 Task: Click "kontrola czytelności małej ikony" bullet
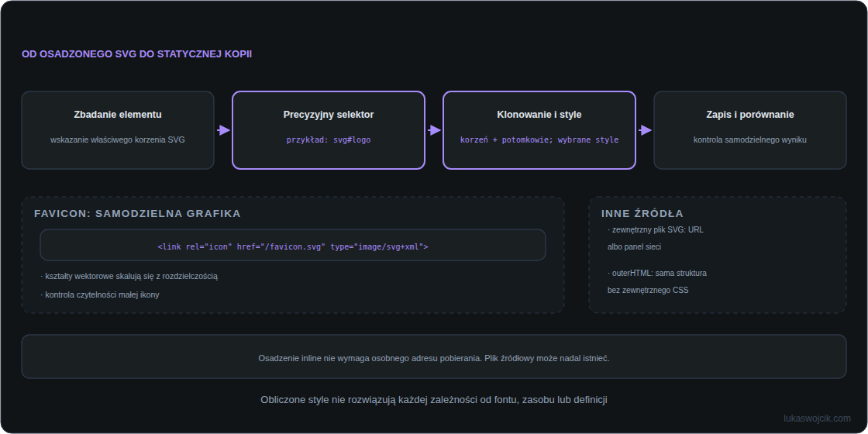click(100, 295)
